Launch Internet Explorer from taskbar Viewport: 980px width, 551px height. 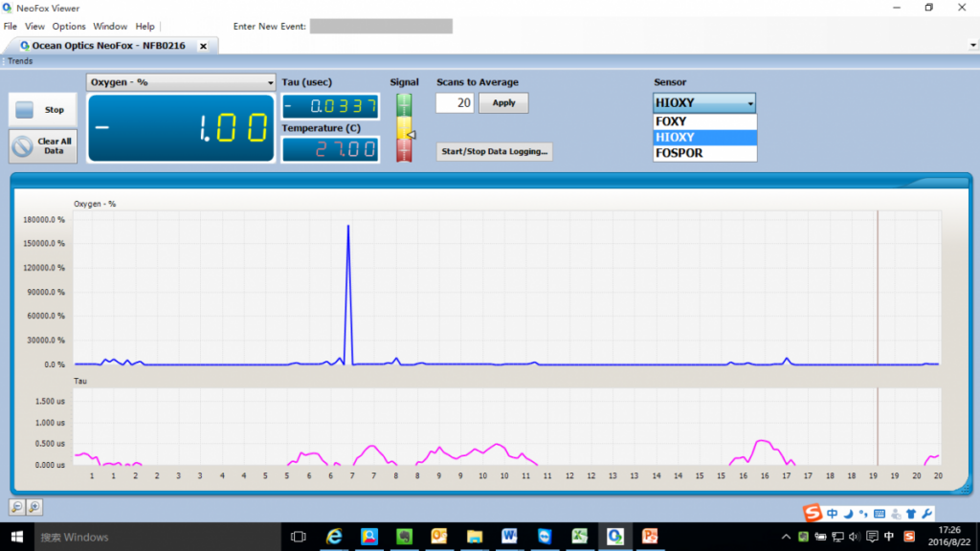(334, 537)
